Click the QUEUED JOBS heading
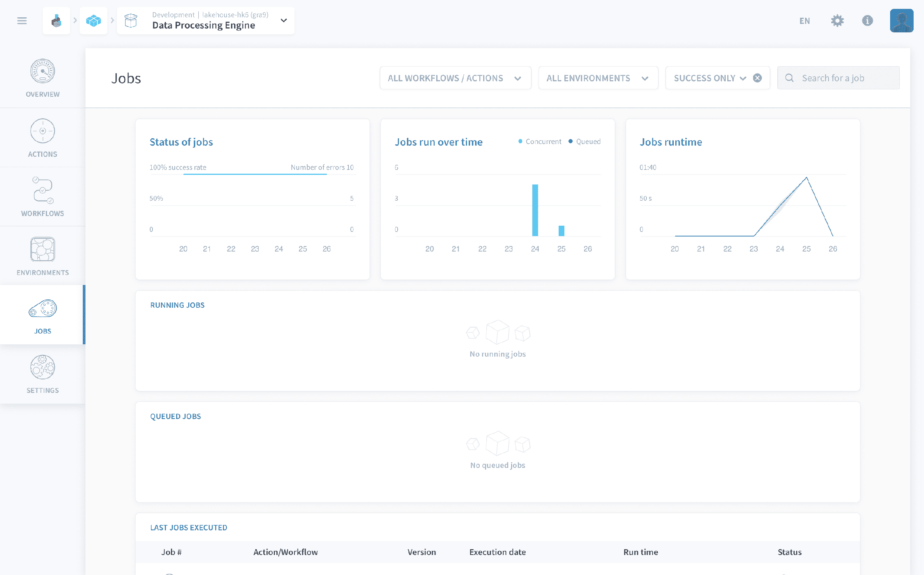This screenshot has width=924, height=575. pos(176,416)
